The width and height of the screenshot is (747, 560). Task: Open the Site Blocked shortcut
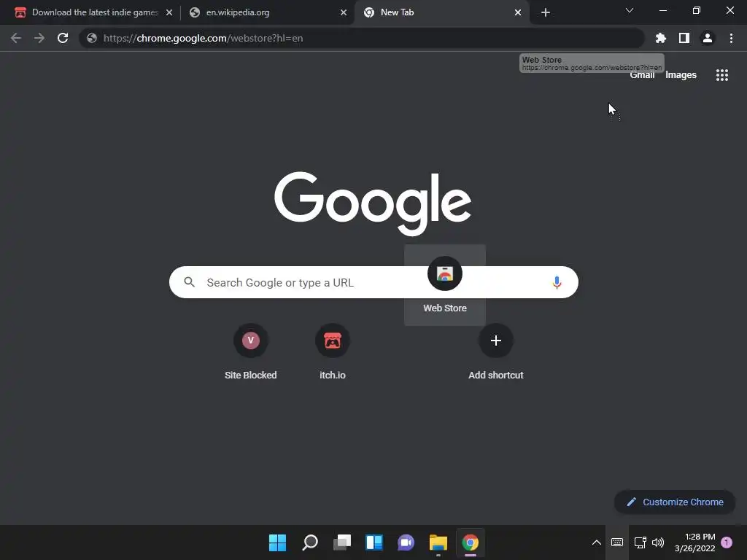point(251,351)
